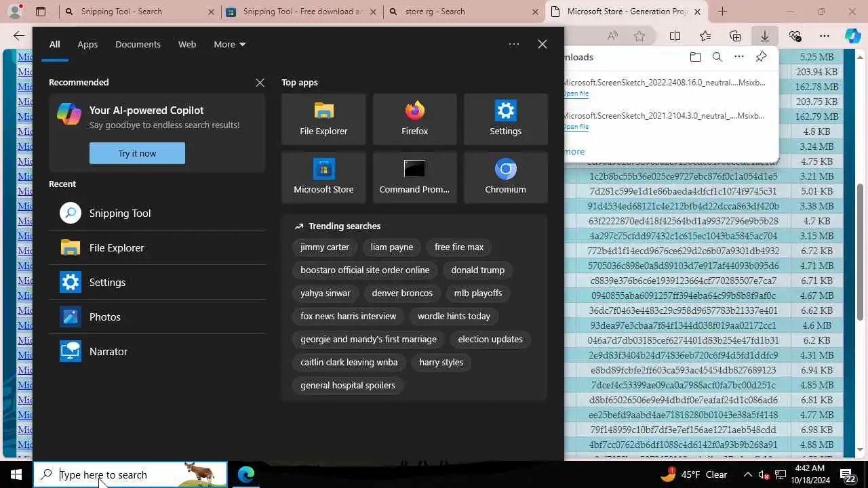Select the Apps search filter tab

click(87, 44)
